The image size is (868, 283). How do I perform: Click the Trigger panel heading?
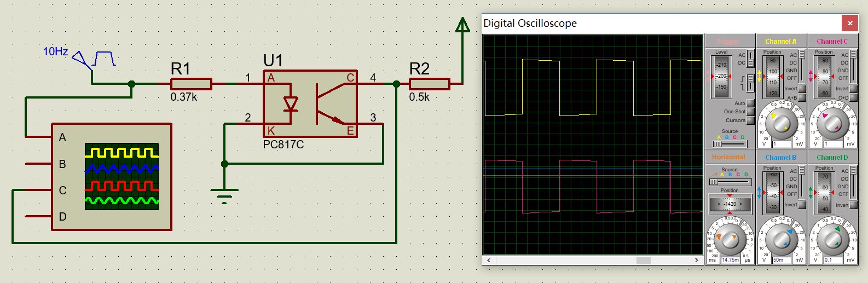tap(728, 41)
